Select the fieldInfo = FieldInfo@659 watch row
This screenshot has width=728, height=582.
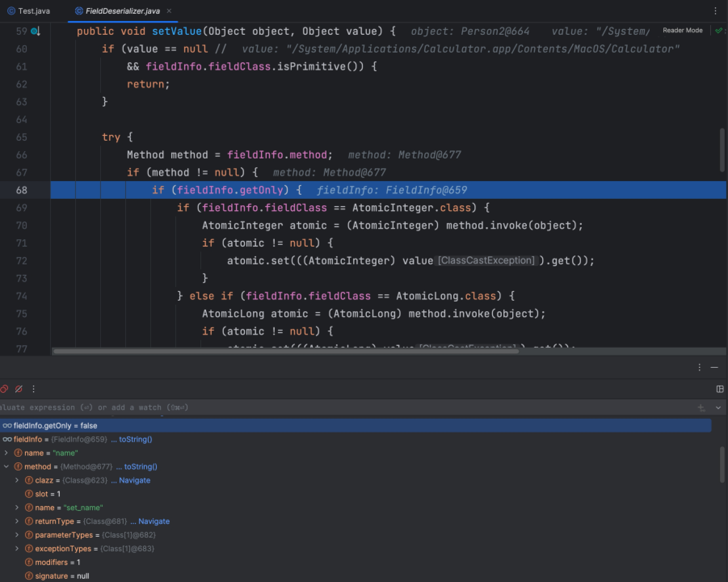(x=356, y=439)
